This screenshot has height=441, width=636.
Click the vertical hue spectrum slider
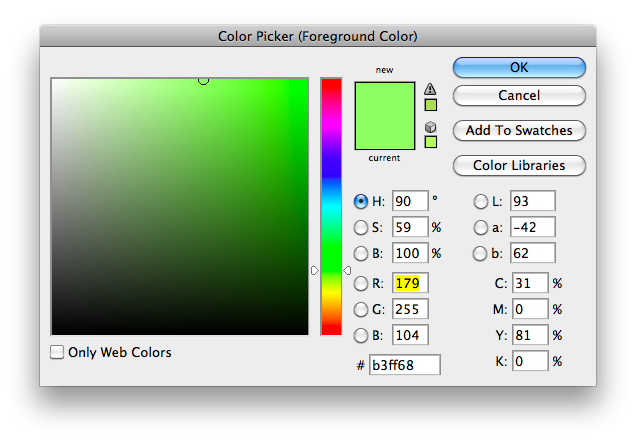[x=331, y=206]
